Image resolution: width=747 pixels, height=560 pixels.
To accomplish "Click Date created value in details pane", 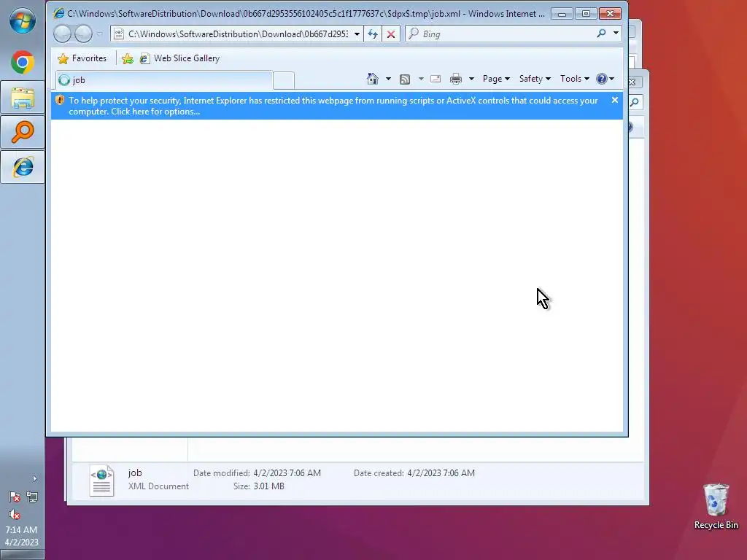I will pyautogui.click(x=441, y=472).
